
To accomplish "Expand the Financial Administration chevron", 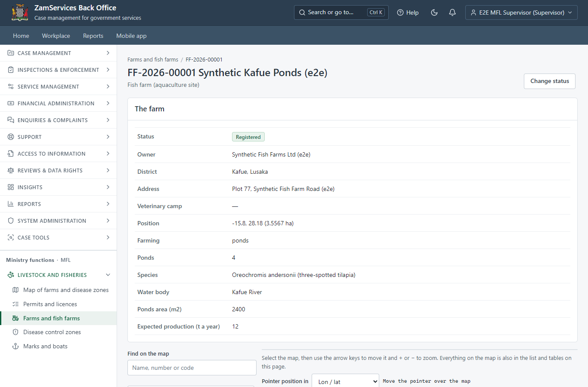I will (x=108, y=103).
